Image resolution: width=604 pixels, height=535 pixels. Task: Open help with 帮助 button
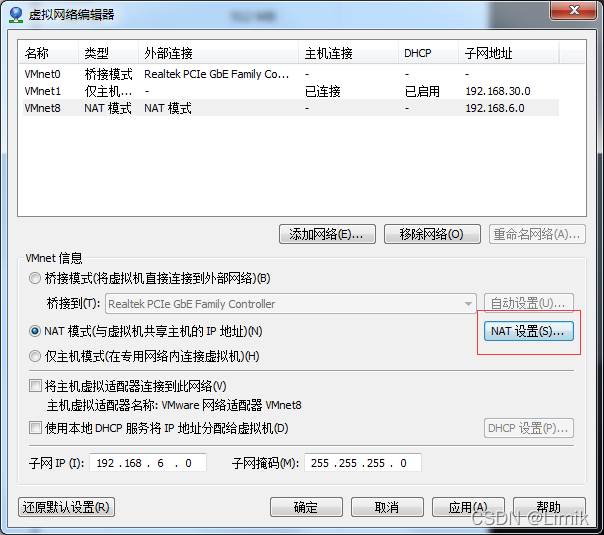[x=549, y=507]
